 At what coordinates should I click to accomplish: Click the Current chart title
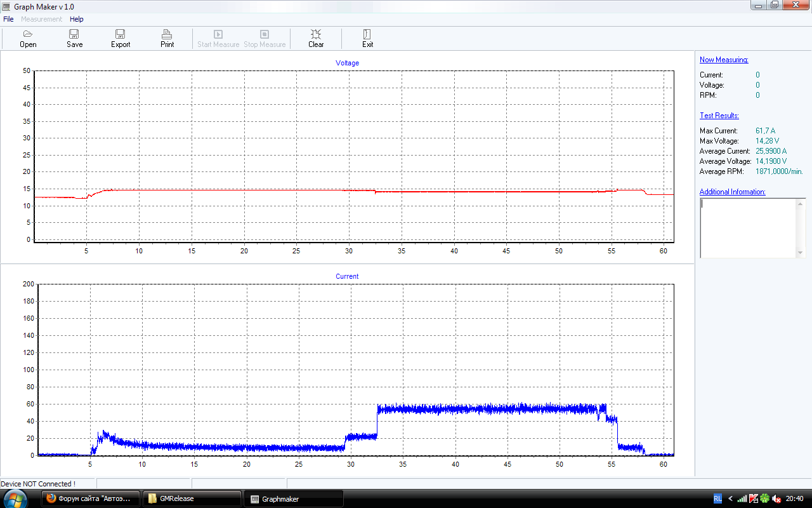point(347,276)
